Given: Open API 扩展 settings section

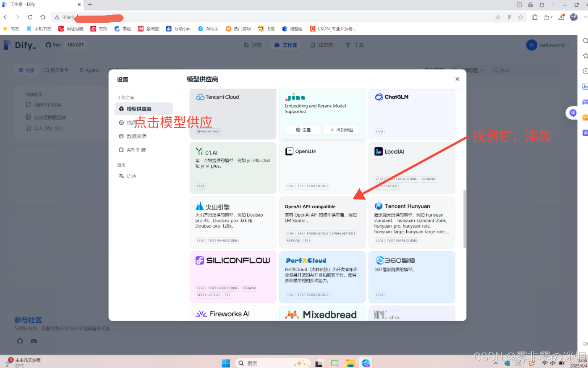Looking at the screenshot, I should click(136, 150).
